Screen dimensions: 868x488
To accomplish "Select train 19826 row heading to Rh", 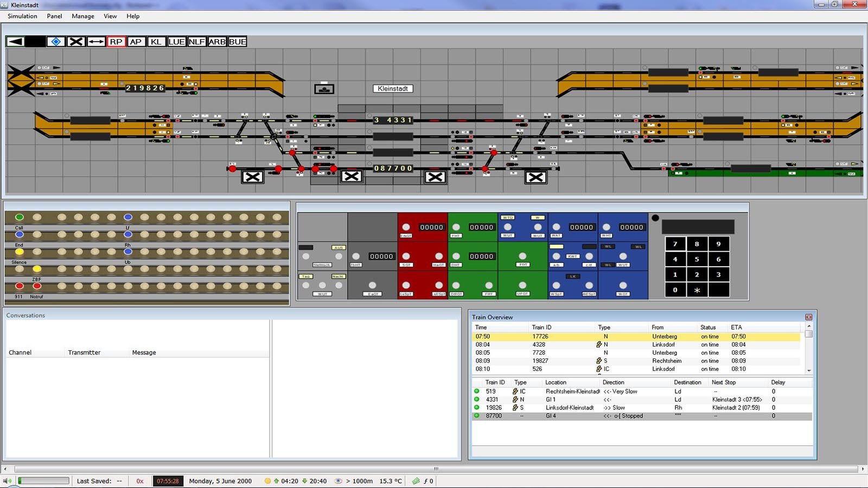I will tap(642, 408).
